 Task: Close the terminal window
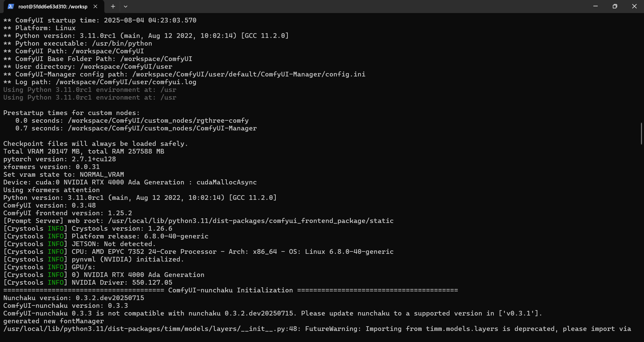(x=634, y=6)
